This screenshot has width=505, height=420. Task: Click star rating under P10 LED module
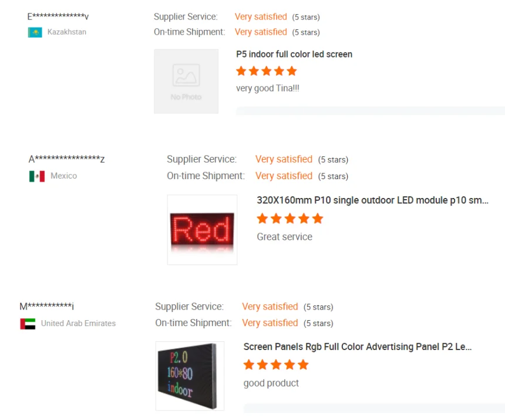290,219
